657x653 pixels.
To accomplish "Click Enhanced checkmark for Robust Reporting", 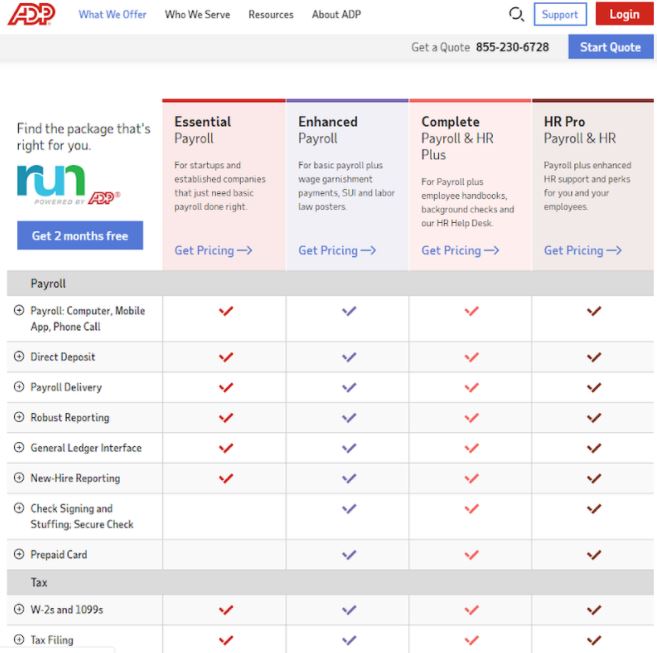I will 349,418.
